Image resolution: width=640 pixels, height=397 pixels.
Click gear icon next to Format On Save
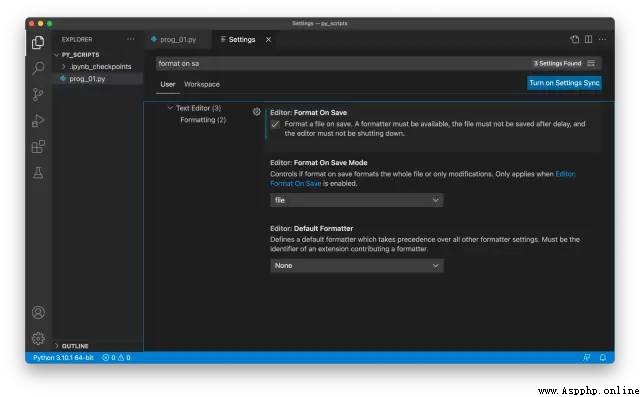tap(256, 112)
